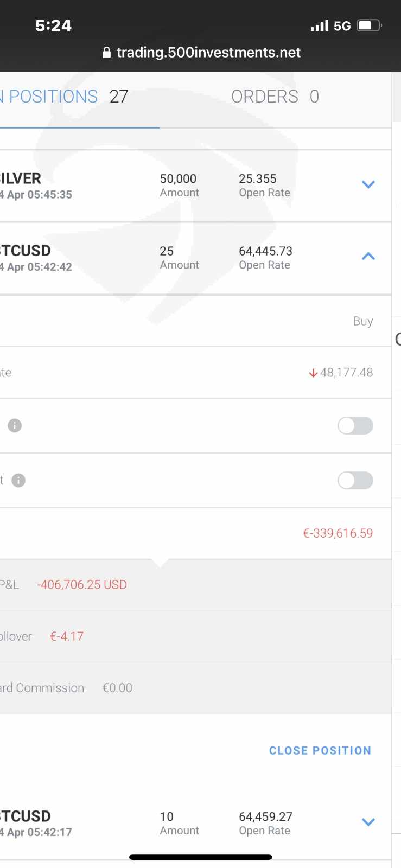The width and height of the screenshot is (401, 868).
Task: Tap the trading.500investments.net URL
Action: point(208,53)
